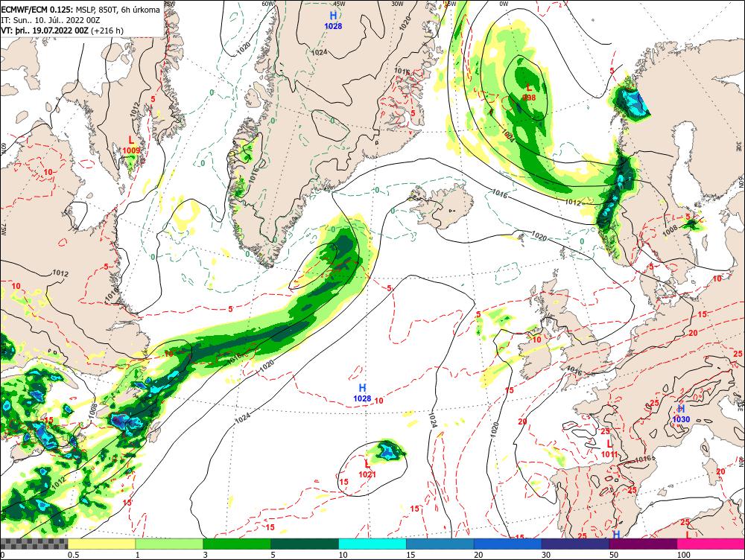The height and width of the screenshot is (560, 745).
Task: Click the valid time '19.07.2022 00Z'
Action: click(x=60, y=31)
